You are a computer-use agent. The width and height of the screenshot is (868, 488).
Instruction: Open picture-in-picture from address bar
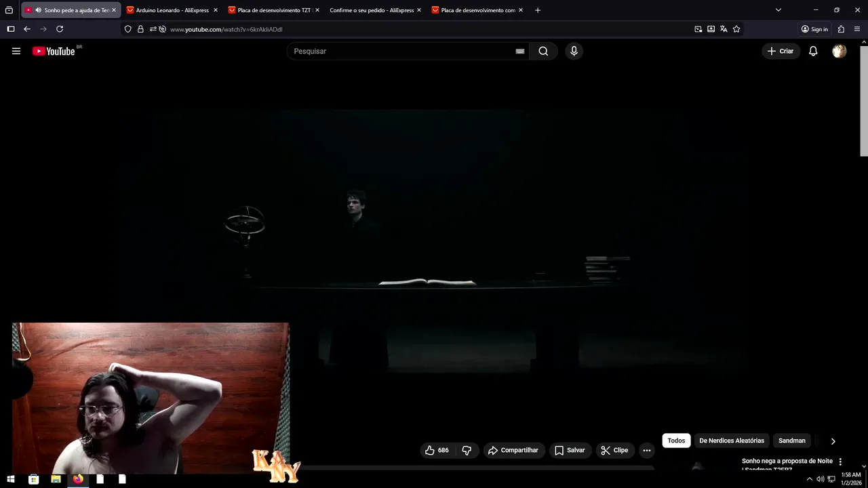[698, 29]
